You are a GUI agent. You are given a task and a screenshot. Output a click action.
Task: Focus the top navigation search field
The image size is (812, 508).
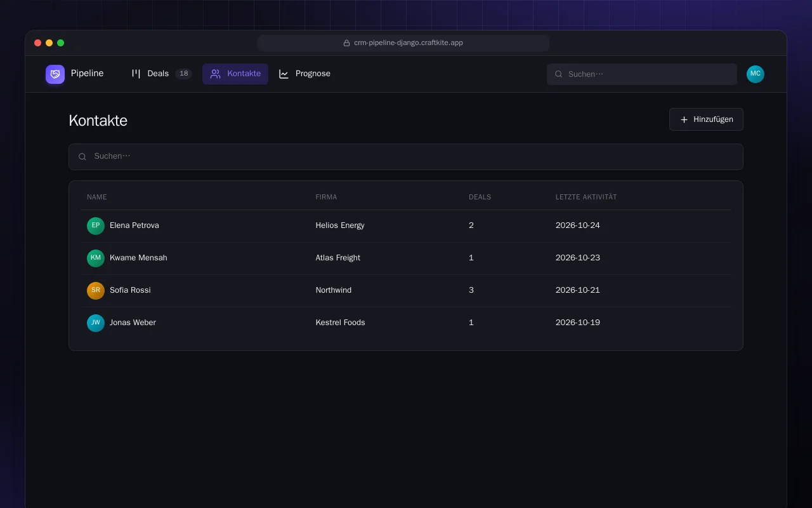(x=642, y=74)
